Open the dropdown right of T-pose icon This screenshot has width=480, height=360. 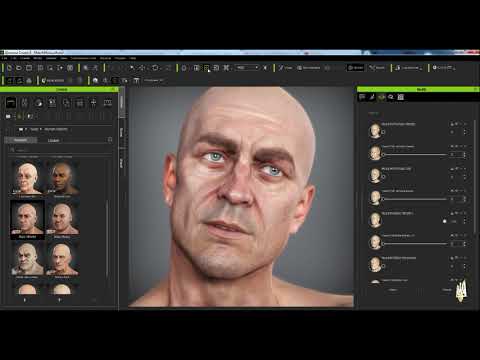point(154,80)
